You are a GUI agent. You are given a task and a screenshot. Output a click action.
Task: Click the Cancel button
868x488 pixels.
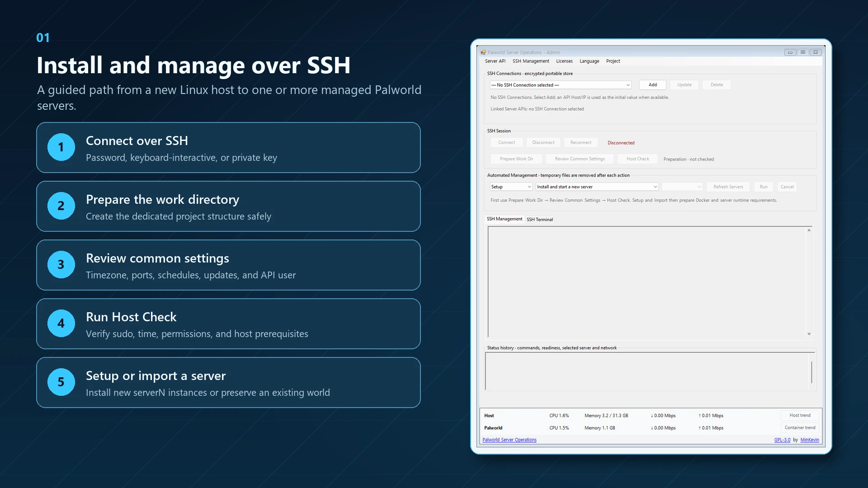click(x=787, y=187)
